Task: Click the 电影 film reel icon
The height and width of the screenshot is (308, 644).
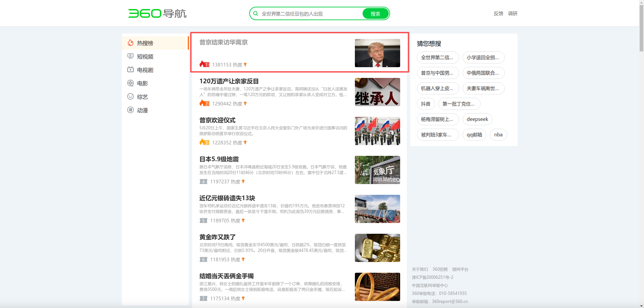Action: click(130, 83)
